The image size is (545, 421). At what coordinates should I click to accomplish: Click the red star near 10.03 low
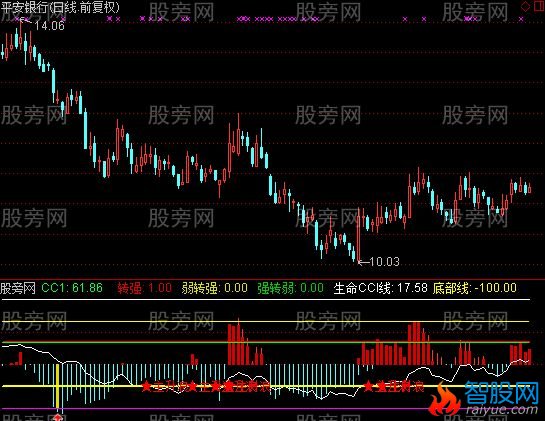[x=368, y=386]
